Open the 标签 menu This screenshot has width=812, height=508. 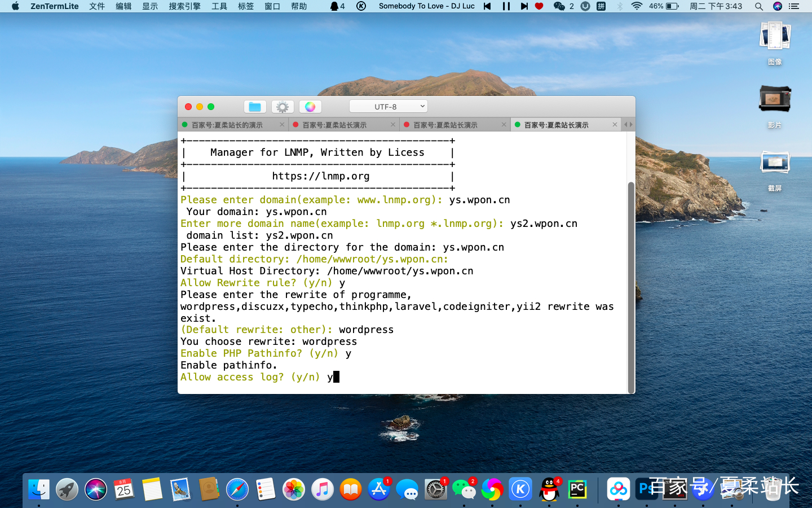click(x=246, y=6)
